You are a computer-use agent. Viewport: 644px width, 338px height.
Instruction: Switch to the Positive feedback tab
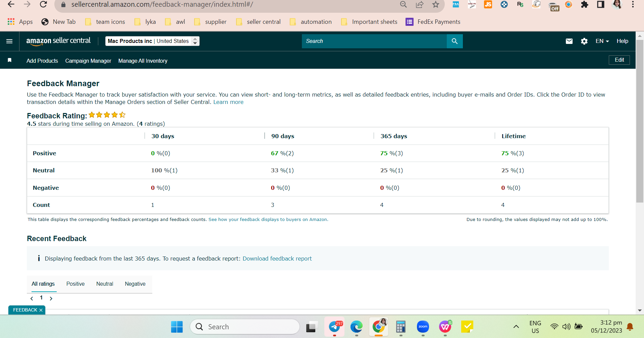tap(75, 284)
